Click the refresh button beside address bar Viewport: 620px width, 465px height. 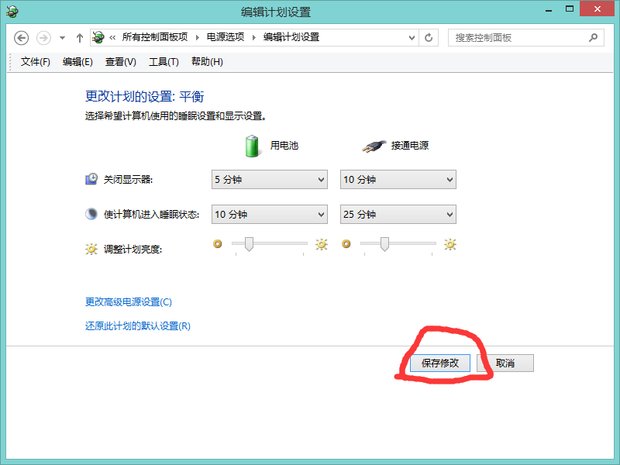coord(429,38)
